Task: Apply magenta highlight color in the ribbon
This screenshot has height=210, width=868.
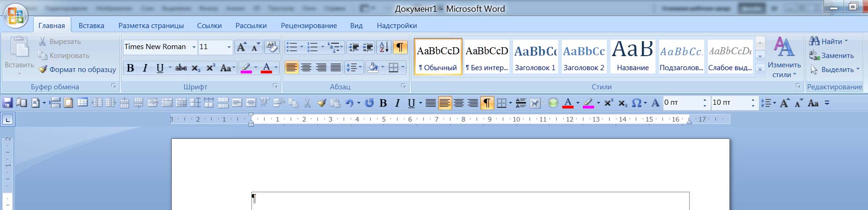Action: coord(246,68)
